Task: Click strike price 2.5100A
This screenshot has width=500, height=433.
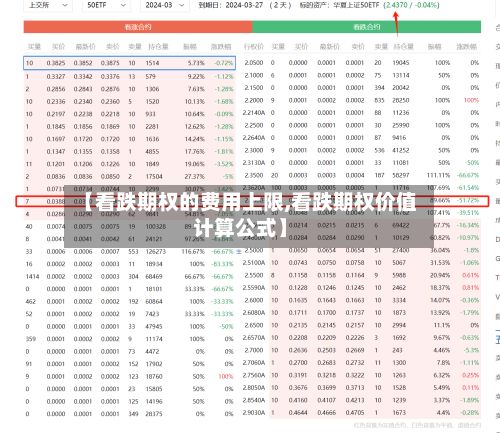Action: [254, 263]
